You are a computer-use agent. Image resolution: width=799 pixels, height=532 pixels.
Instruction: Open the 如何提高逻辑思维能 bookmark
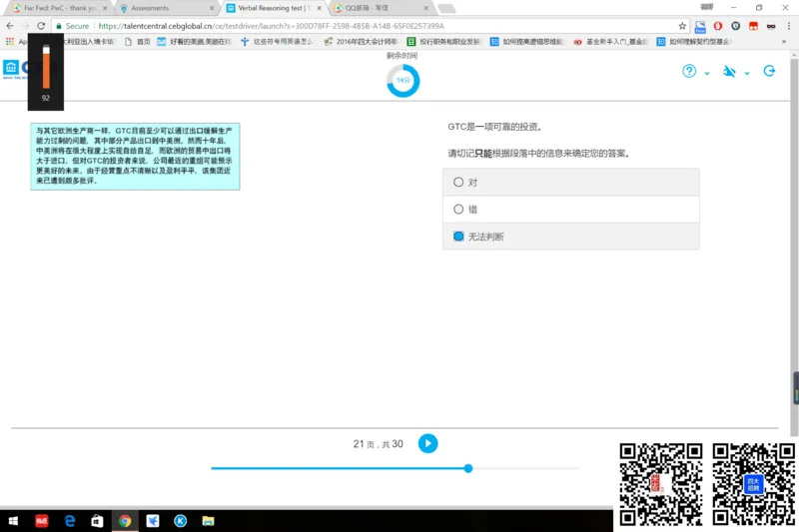[x=527, y=42]
